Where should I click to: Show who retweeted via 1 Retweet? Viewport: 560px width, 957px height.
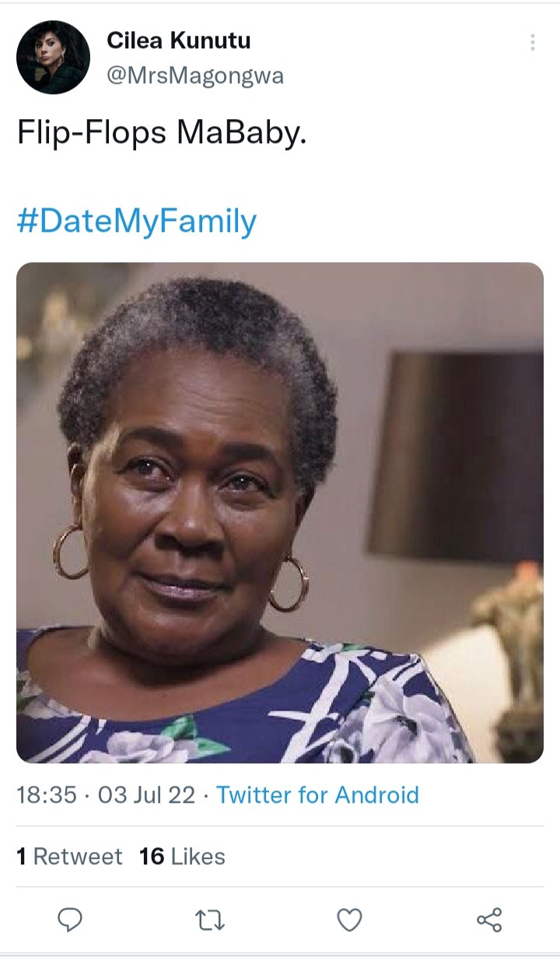point(69,857)
